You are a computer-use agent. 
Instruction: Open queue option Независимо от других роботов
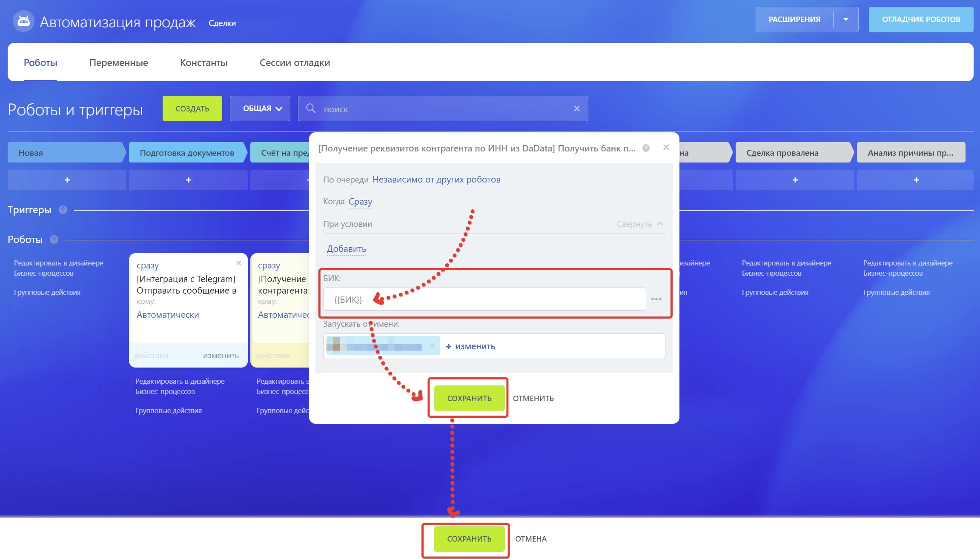point(436,180)
